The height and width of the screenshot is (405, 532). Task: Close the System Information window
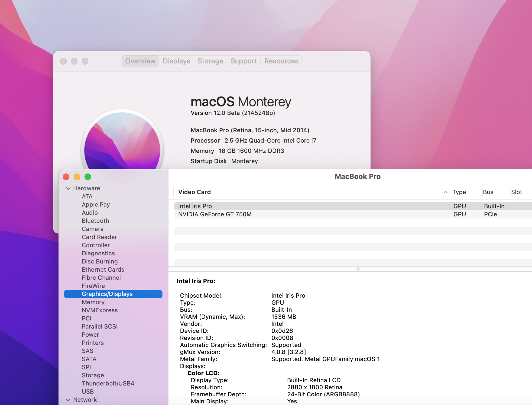point(66,177)
